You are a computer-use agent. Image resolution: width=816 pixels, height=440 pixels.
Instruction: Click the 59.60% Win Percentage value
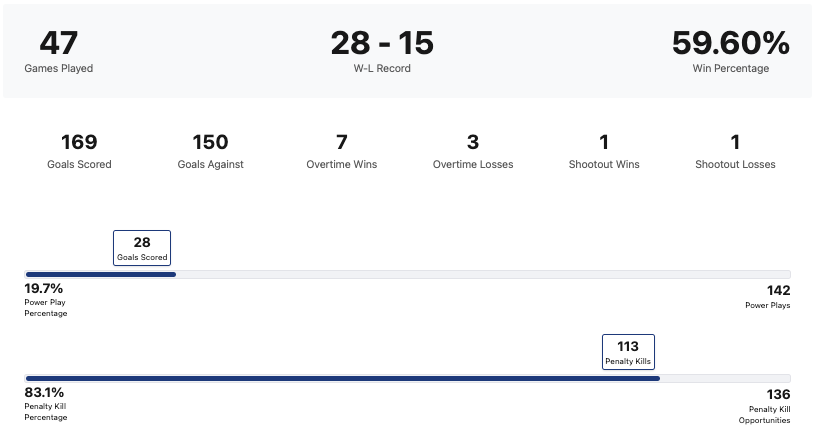730,44
